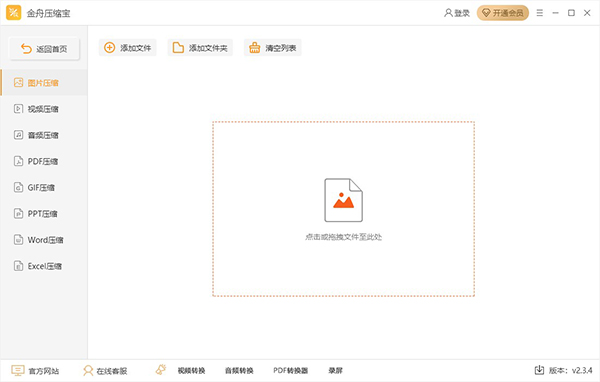Click the broom icon on 清空列表
The image size is (600, 382).
254,47
